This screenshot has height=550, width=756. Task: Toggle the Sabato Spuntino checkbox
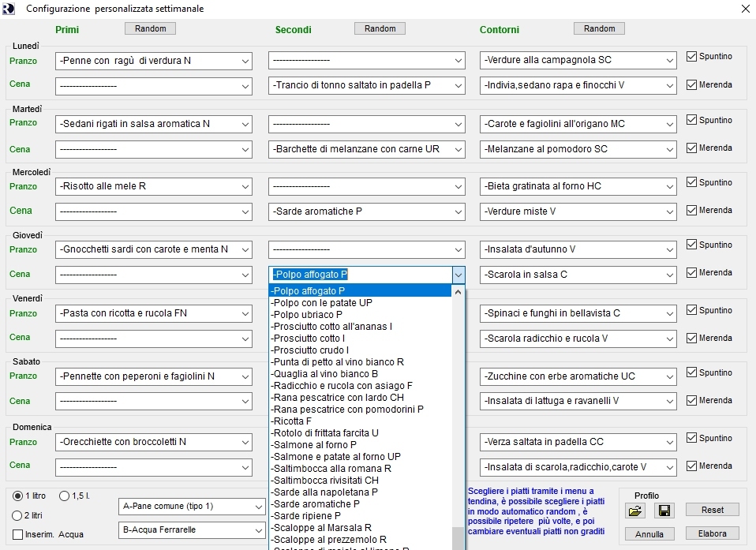pyautogui.click(x=691, y=372)
